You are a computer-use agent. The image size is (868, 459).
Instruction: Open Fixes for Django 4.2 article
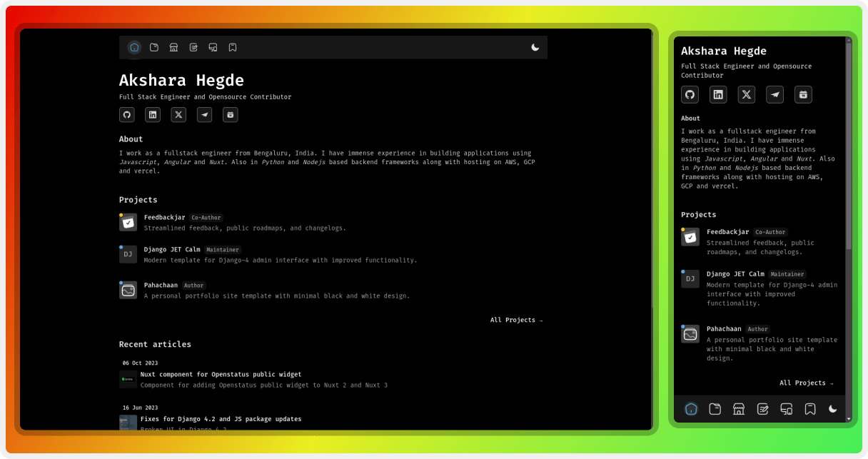(221, 419)
